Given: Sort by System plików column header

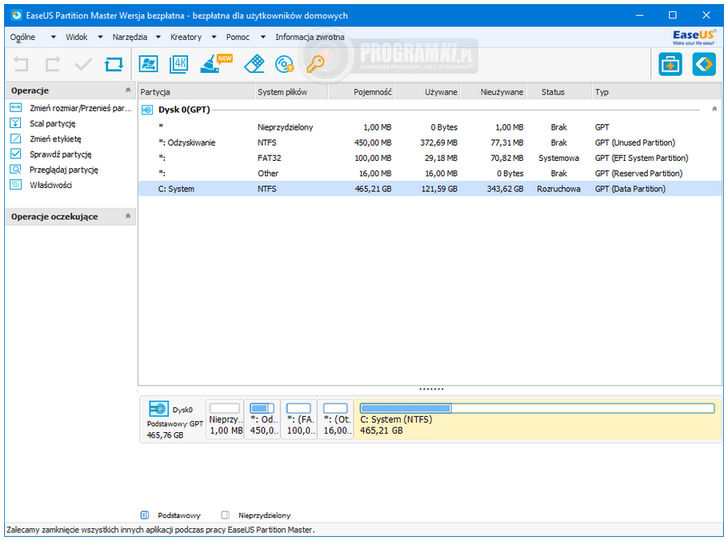Looking at the screenshot, I should click(x=292, y=92).
